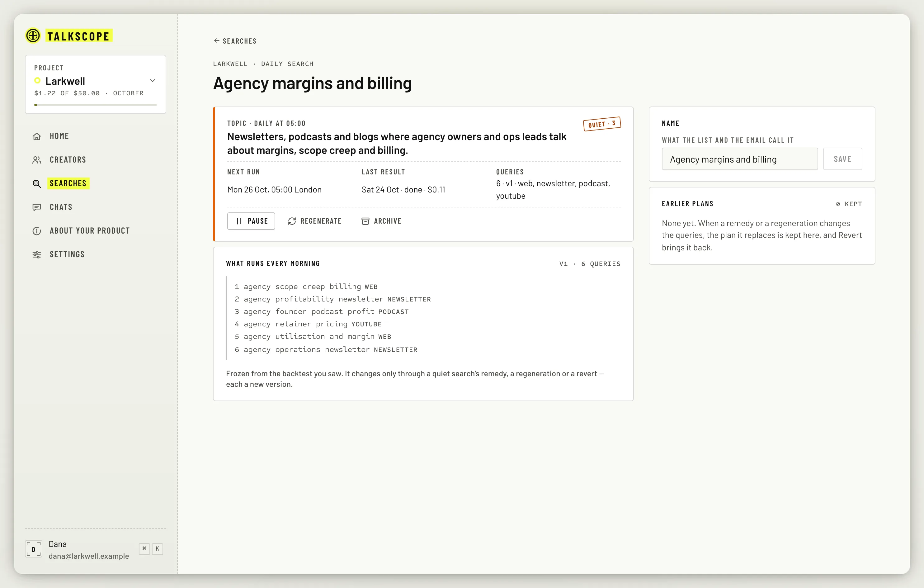Viewport: 924px width, 588px height.
Task: Click the Searches magnifier icon
Action: point(37,184)
